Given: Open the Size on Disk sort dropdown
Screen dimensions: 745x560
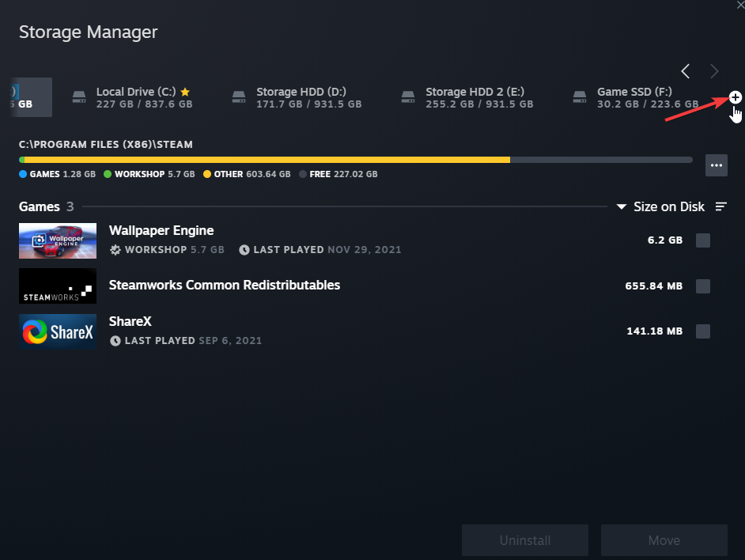Looking at the screenshot, I should pyautogui.click(x=661, y=206).
